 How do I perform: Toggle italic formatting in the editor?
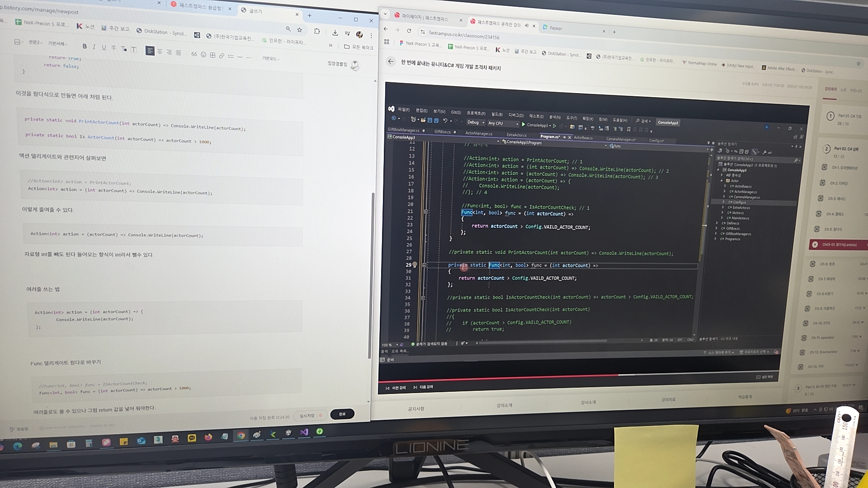94,47
